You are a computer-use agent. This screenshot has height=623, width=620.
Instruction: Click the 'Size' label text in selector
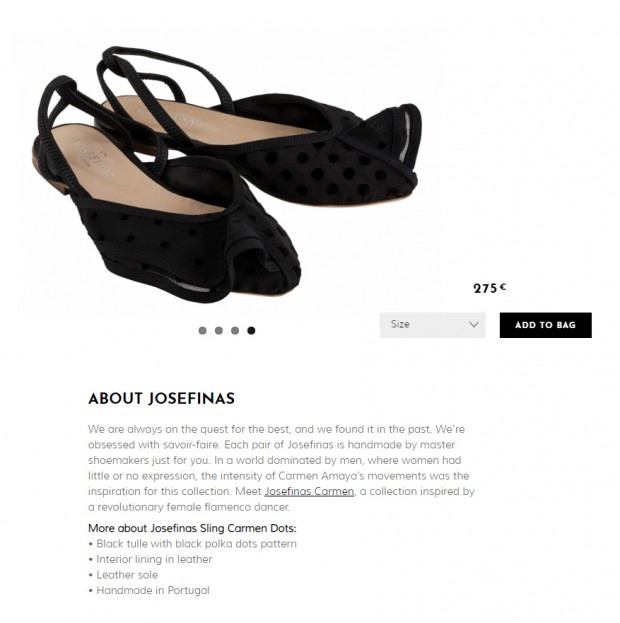point(400,325)
